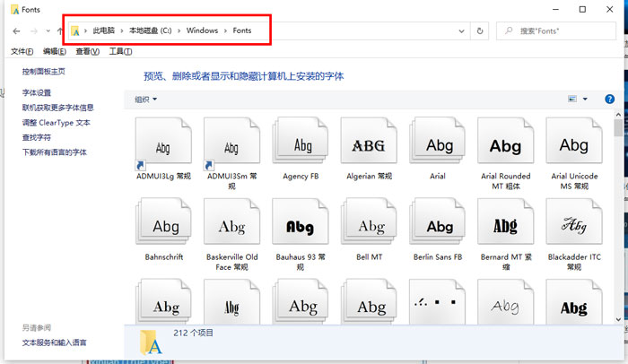Expand the address bar history dropdown

[463, 31]
